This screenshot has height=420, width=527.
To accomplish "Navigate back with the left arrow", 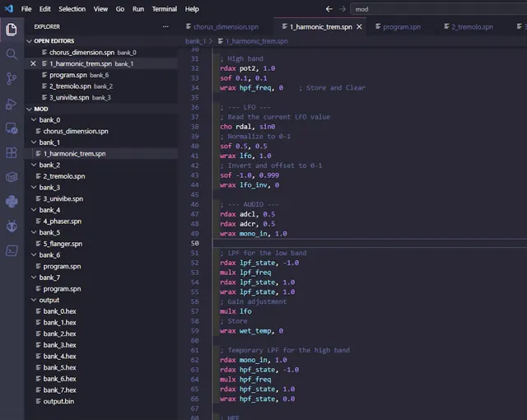I will pos(329,9).
